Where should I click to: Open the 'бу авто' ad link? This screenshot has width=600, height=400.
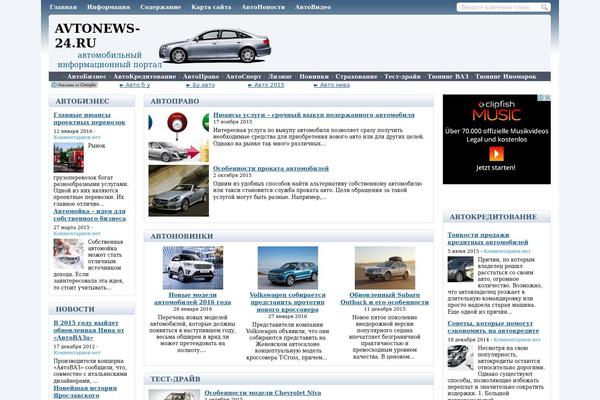[x=201, y=85]
